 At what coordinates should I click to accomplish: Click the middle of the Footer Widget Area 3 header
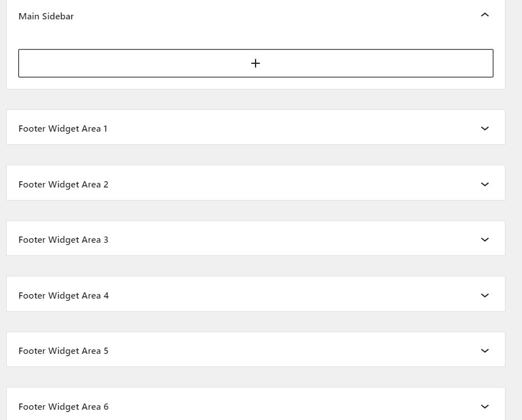[256, 239]
